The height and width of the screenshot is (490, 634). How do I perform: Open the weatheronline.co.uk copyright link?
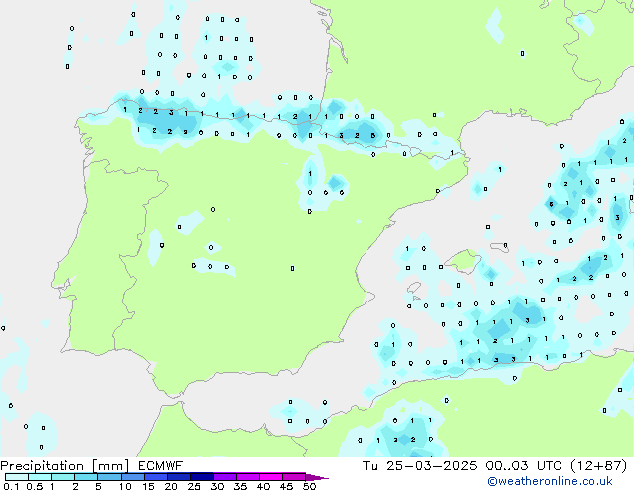tap(550, 481)
